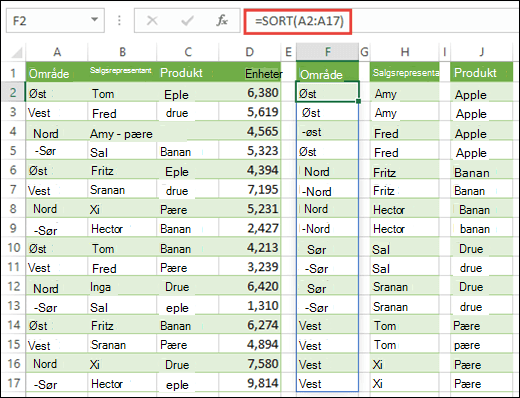This screenshot has height=398, width=520.
Task: Click header cell Salgsrepresentant in column B
Action: click(122, 72)
